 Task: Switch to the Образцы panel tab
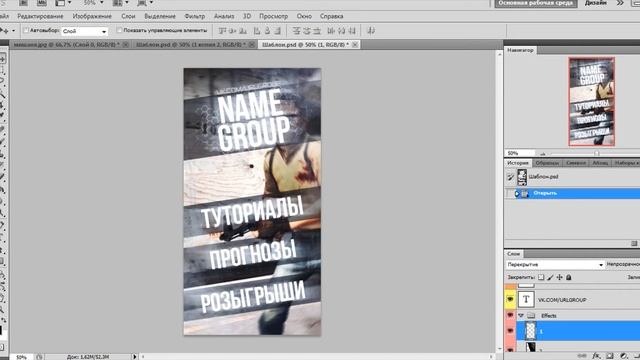[547, 163]
